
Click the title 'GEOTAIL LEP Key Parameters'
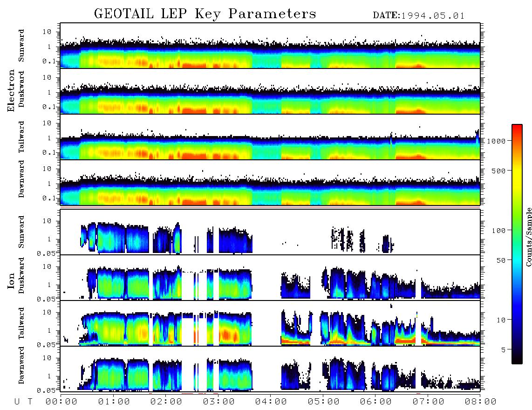205,14
